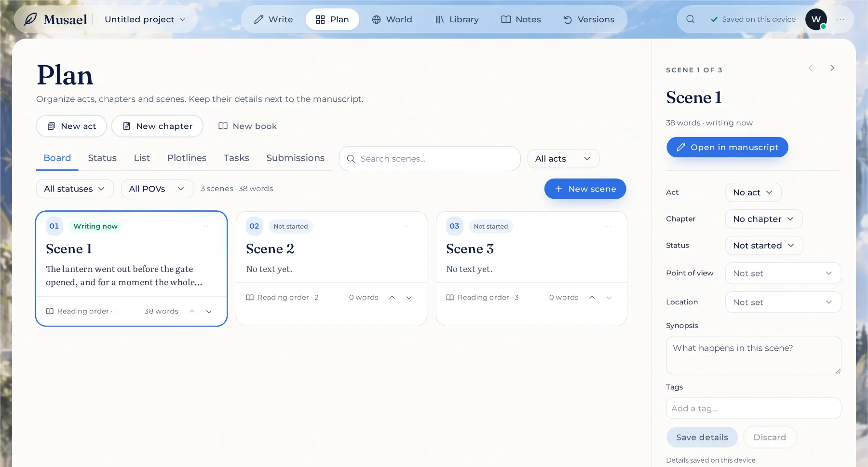Move Scene 3 up in reading order
Image resolution: width=868 pixels, height=467 pixels.
(x=592, y=298)
